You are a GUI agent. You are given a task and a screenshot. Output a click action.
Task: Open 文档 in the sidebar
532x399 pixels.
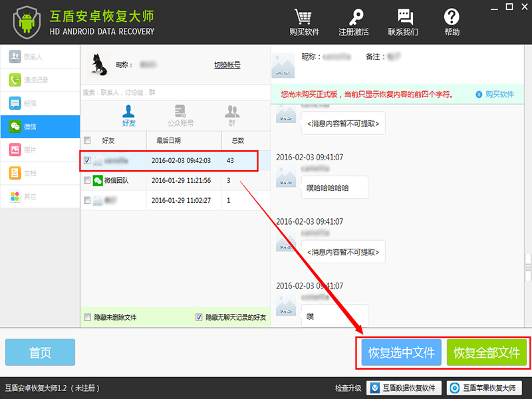pos(40,173)
